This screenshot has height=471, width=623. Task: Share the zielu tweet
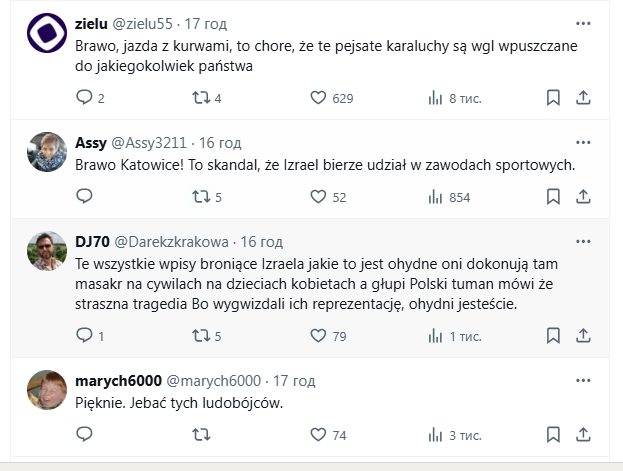(x=584, y=98)
